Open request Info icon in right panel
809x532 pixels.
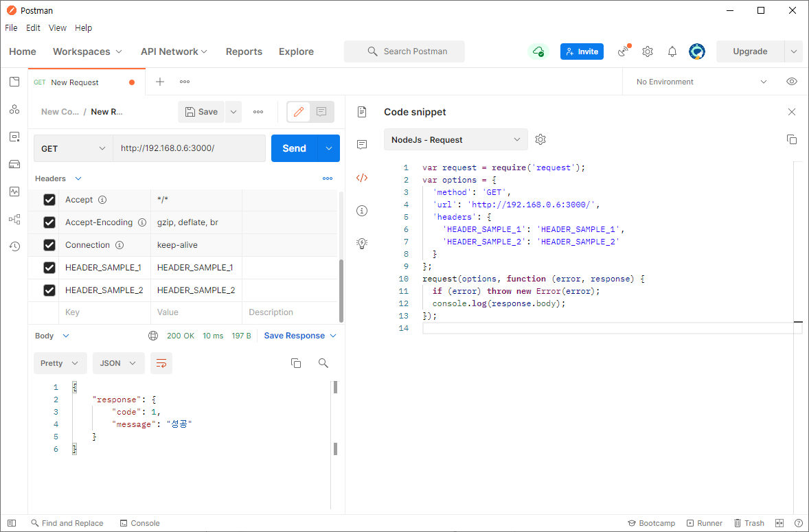click(x=362, y=210)
